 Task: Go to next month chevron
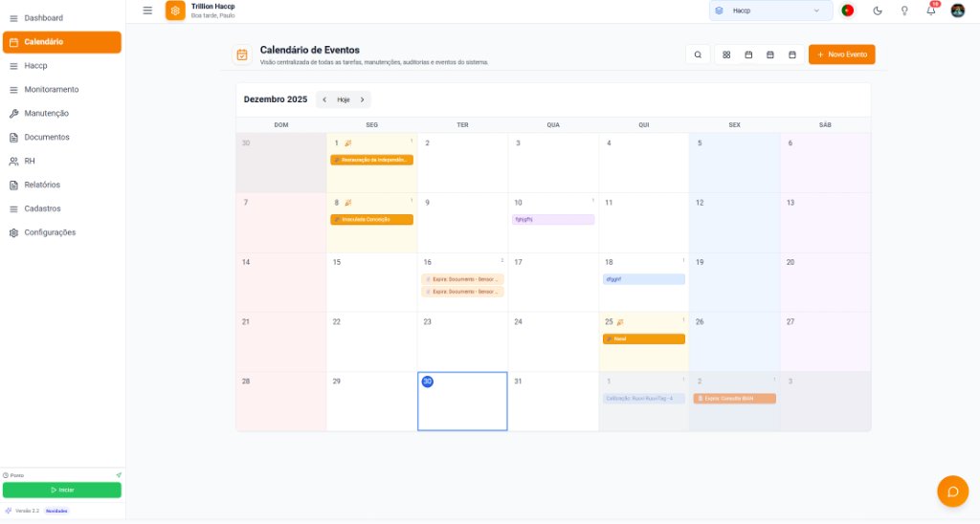click(362, 100)
